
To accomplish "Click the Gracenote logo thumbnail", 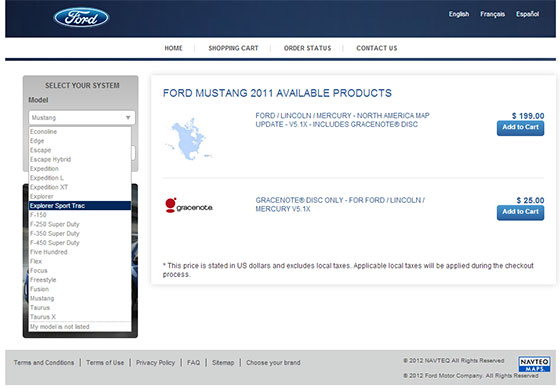I will click(x=189, y=206).
